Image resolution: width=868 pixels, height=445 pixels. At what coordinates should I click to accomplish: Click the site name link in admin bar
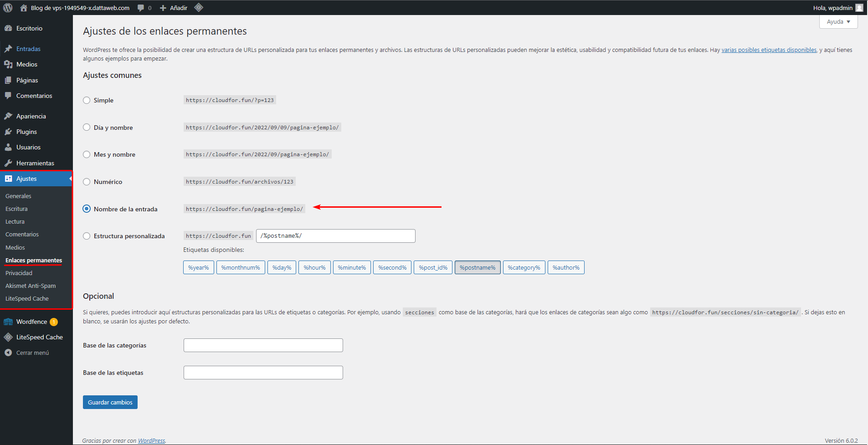coord(80,8)
